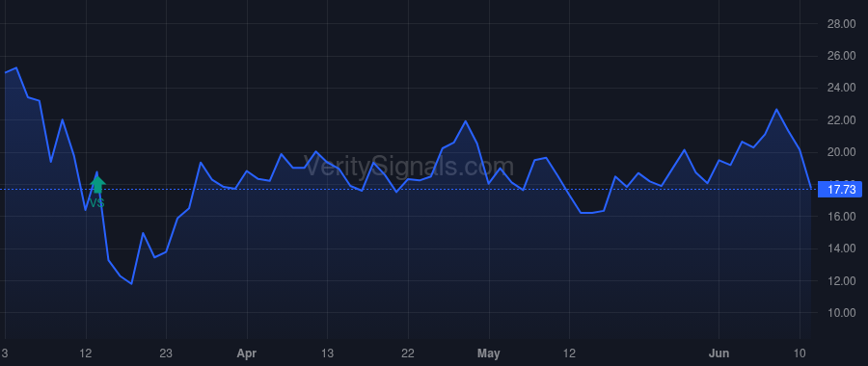Click the 28.00 price axis label
This screenshot has width=868, height=366.
click(841, 24)
